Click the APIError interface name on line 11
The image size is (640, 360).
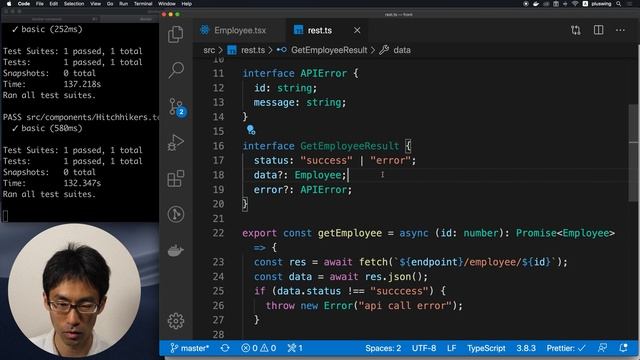(324, 73)
